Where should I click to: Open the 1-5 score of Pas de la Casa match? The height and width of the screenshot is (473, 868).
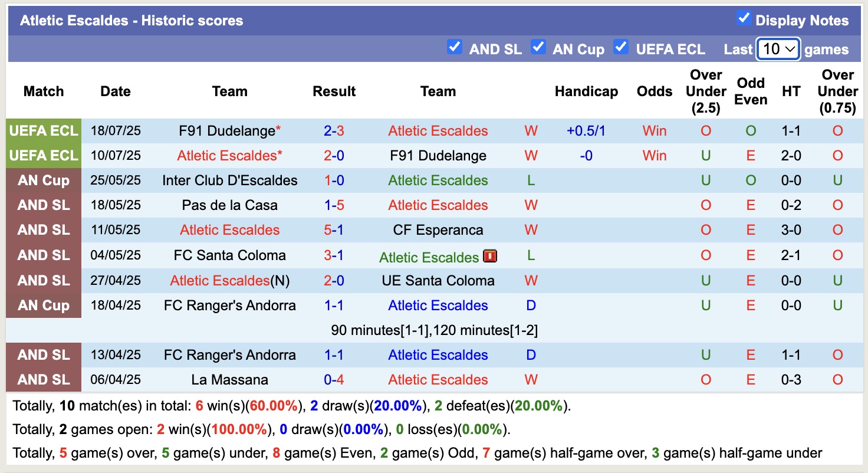point(334,205)
